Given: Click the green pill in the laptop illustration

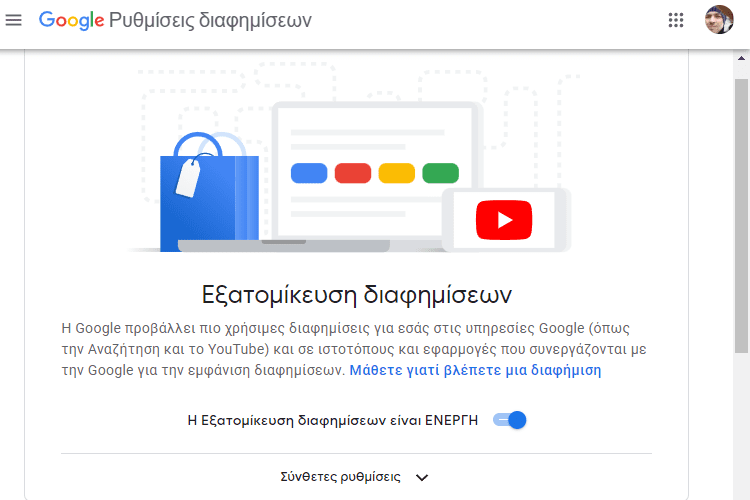Looking at the screenshot, I should point(441,173).
